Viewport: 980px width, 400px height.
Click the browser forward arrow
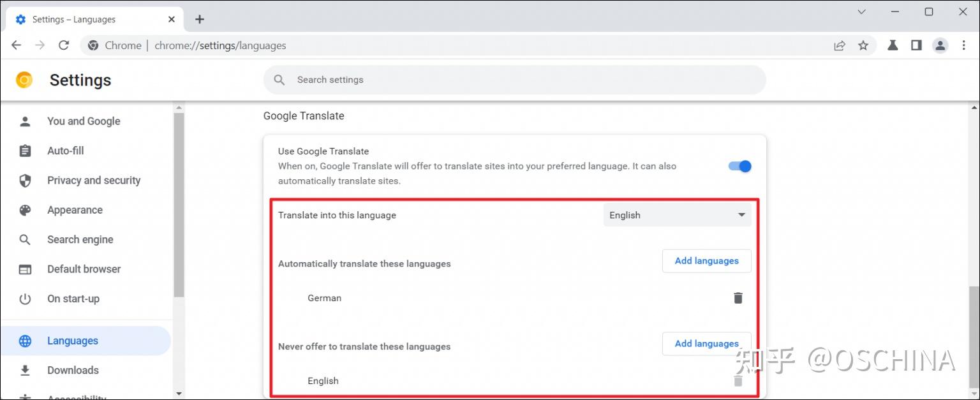40,45
